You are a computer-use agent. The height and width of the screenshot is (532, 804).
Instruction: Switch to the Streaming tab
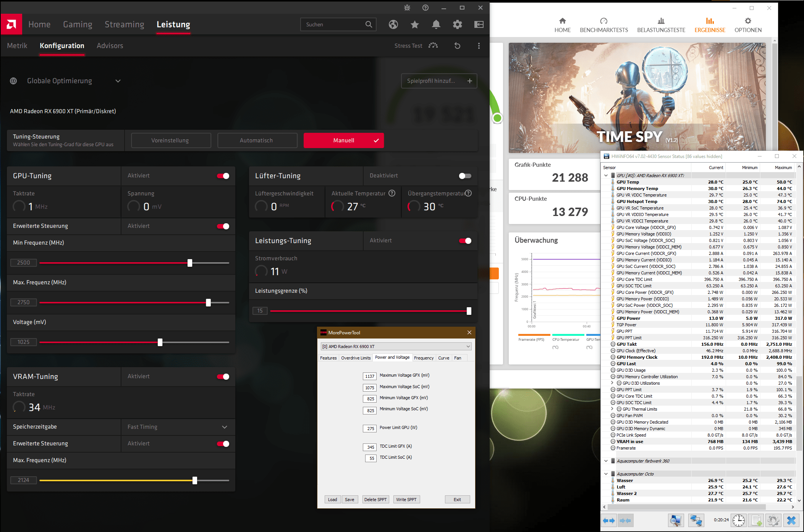(x=125, y=24)
